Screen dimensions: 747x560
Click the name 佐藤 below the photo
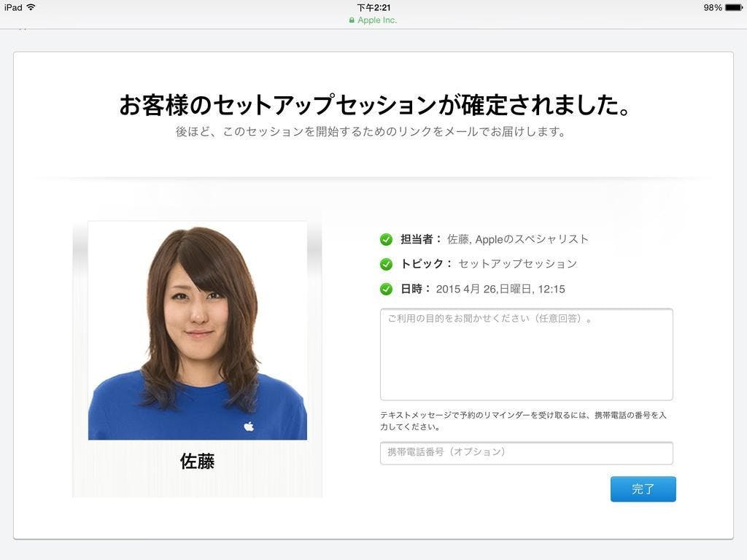197,462
